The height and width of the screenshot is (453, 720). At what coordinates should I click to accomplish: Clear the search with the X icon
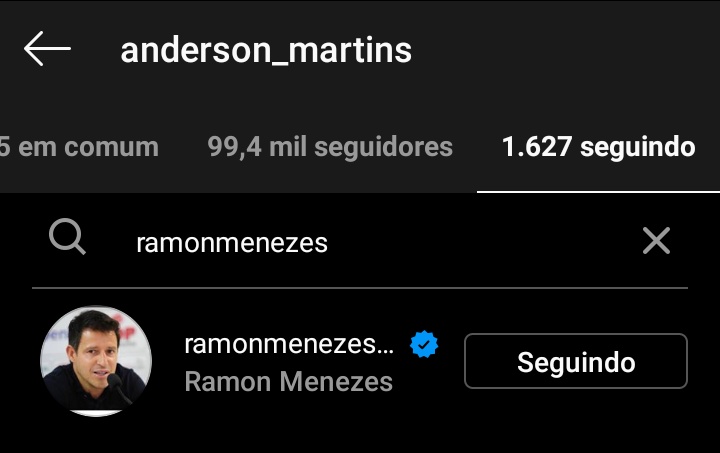pyautogui.click(x=656, y=240)
